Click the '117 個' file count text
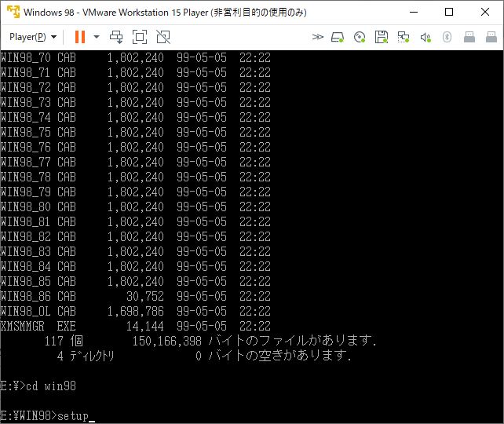Viewport: 504px width, 424px height. pos(64,341)
